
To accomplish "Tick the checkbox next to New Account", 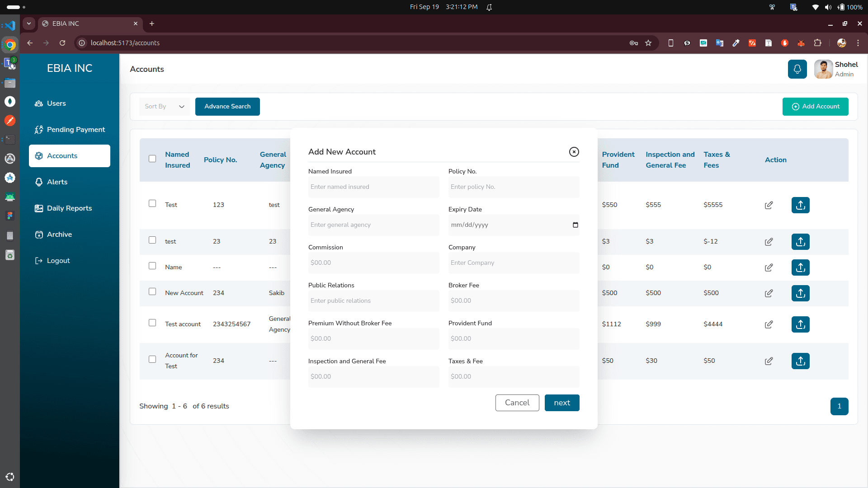I will [x=152, y=292].
